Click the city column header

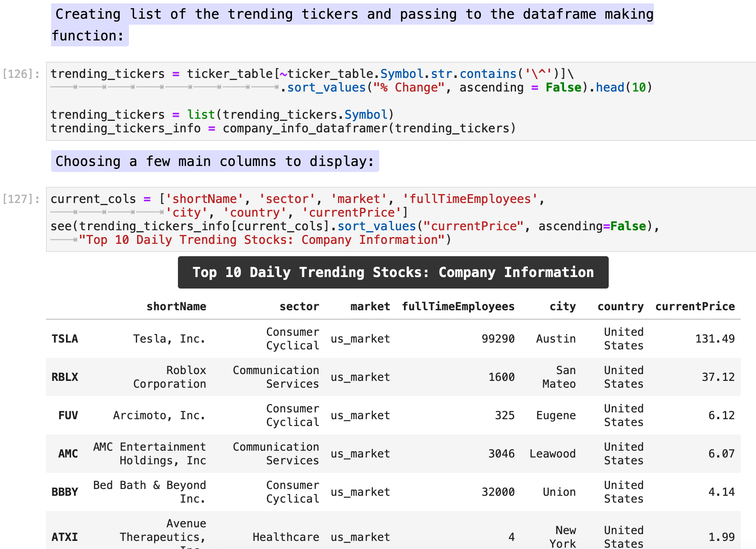563,306
